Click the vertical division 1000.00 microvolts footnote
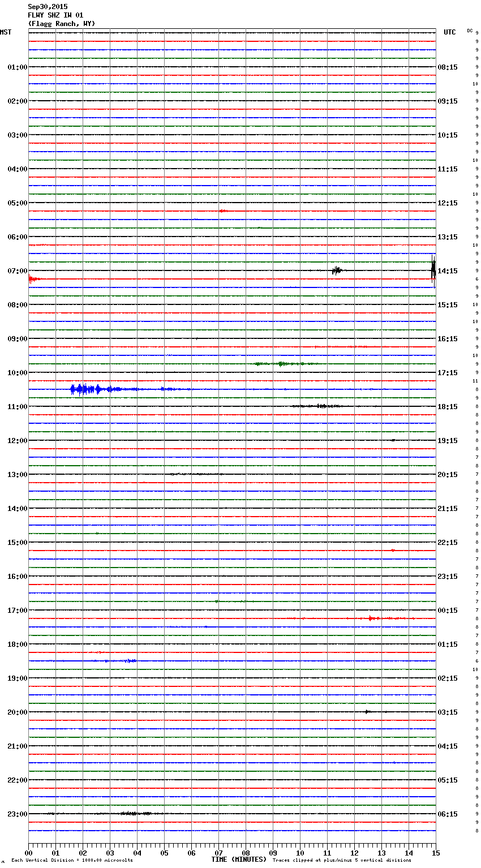 pos(72,861)
